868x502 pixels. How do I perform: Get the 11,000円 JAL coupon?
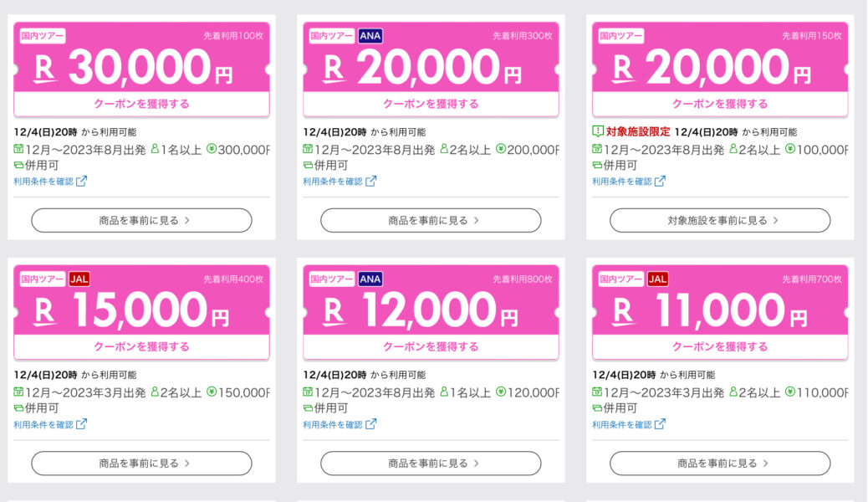720,346
